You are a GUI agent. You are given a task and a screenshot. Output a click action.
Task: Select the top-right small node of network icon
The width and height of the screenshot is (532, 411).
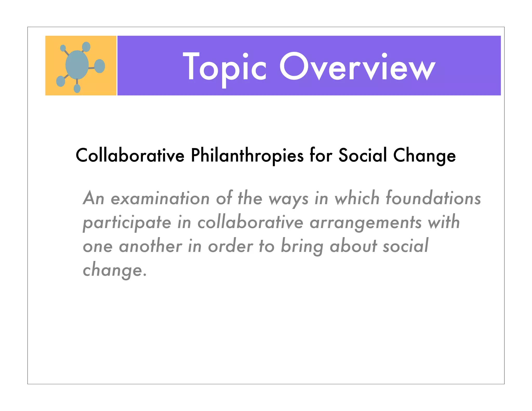click(86, 47)
